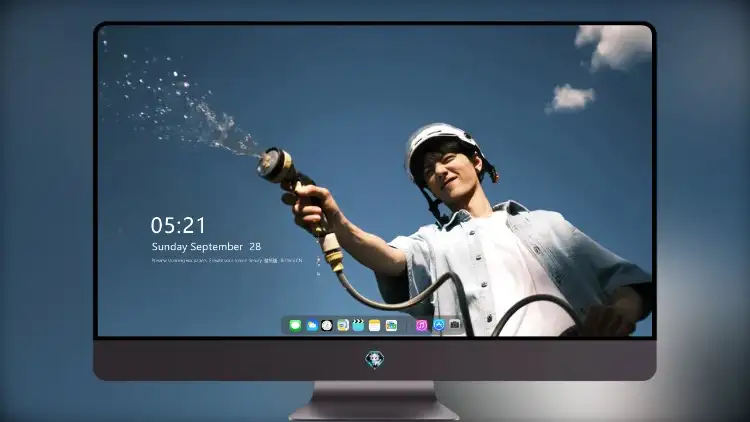Open the yellow Notes app in the dock
The height and width of the screenshot is (422, 750).
(x=375, y=325)
